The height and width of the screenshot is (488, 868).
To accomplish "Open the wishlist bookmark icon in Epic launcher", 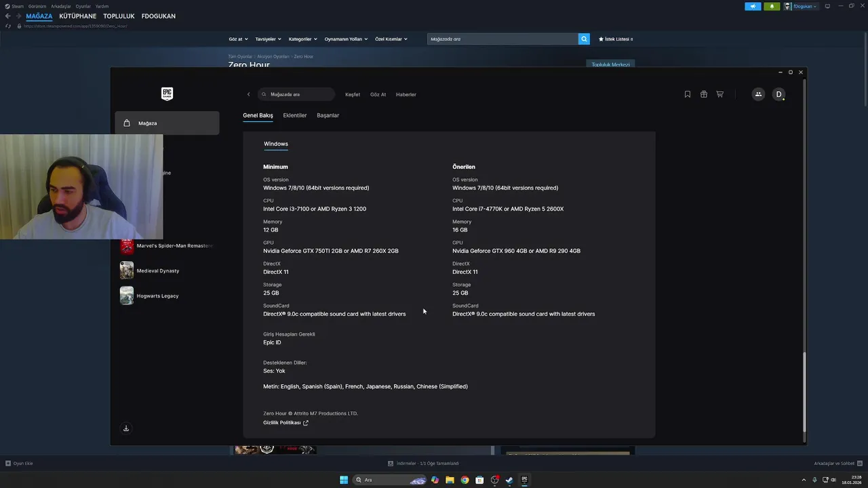I will (688, 94).
